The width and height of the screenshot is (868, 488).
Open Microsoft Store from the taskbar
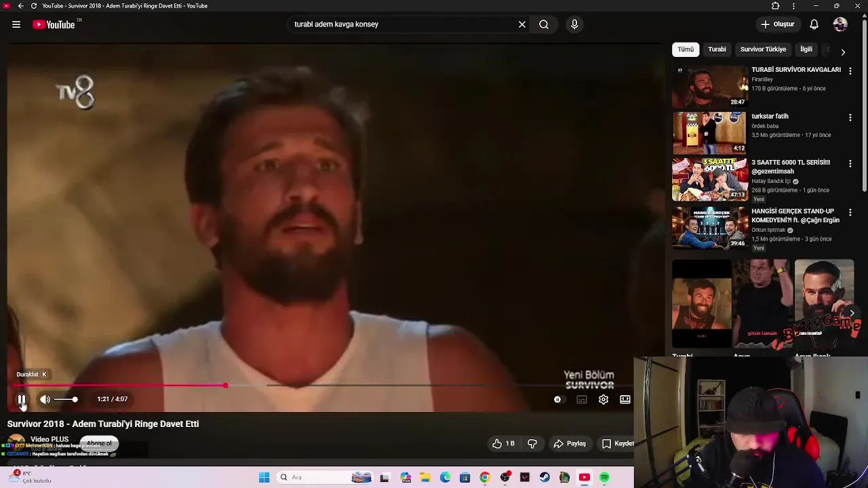[465, 477]
